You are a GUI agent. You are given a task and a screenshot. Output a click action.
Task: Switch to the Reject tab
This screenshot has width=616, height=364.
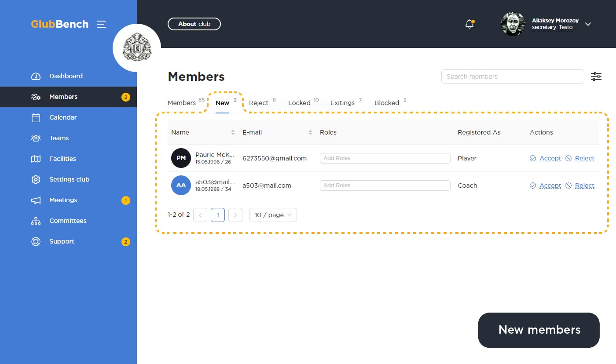[259, 103]
